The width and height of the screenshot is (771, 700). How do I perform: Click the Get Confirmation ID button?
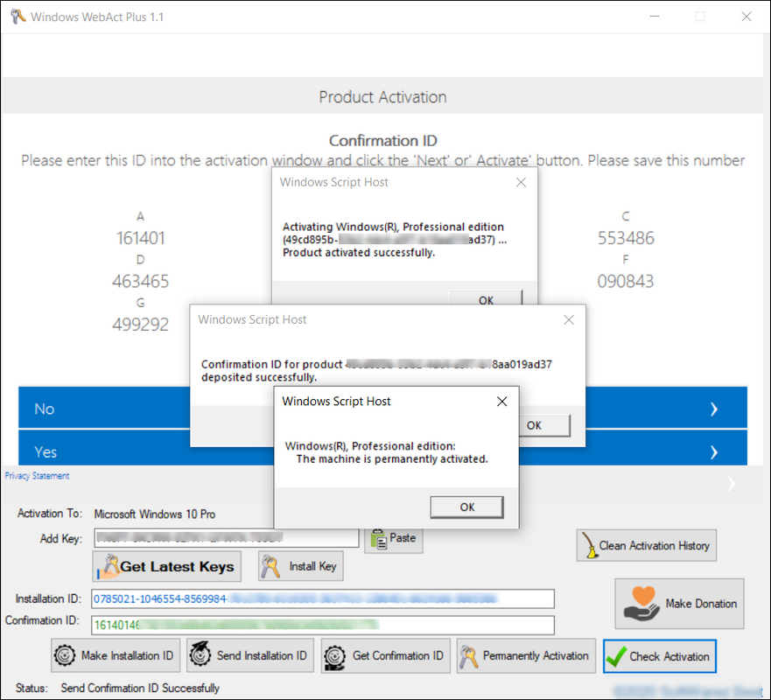tap(385, 655)
